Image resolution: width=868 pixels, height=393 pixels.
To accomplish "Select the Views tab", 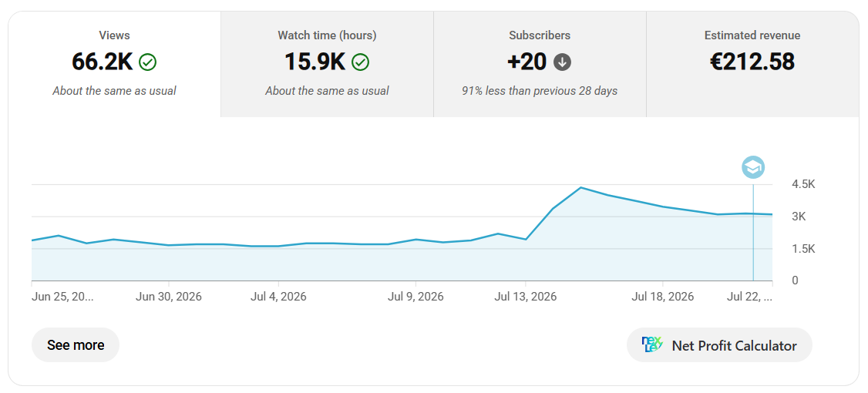I will pyautogui.click(x=115, y=64).
